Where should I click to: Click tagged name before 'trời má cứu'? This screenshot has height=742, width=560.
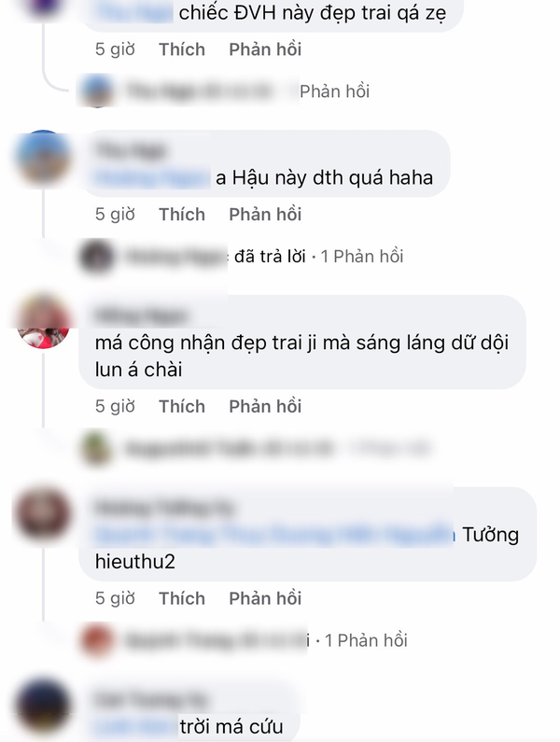click(136, 726)
